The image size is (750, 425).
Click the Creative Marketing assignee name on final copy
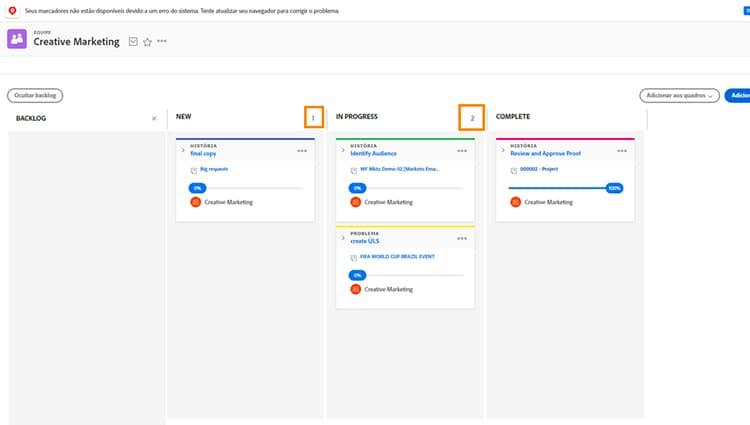pyautogui.click(x=229, y=202)
